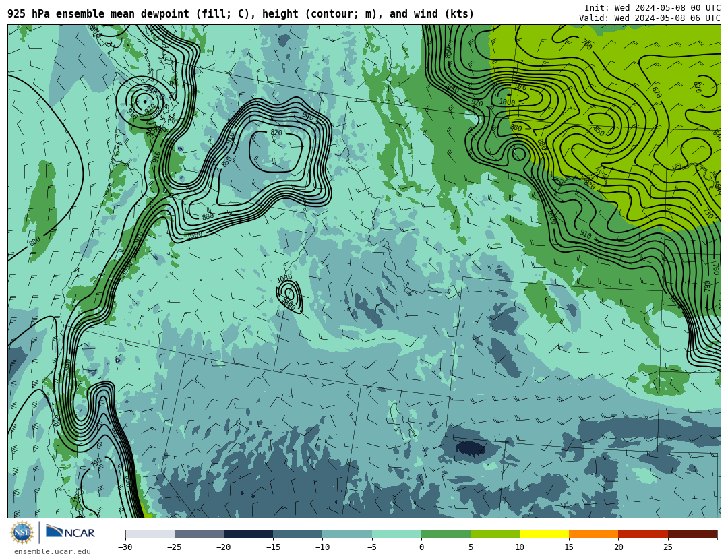
Task: Select the 925 hPa ensemble mean dewpoint title
Action: click(x=241, y=14)
